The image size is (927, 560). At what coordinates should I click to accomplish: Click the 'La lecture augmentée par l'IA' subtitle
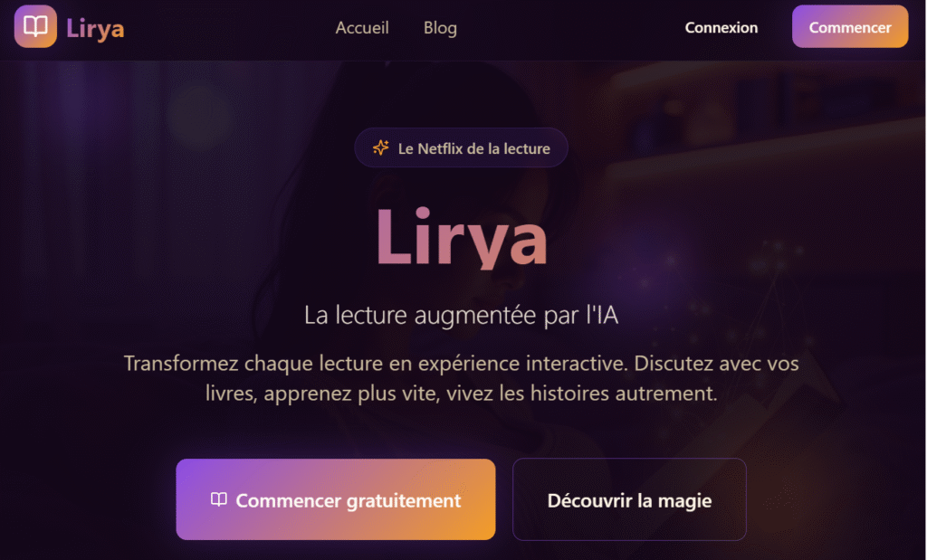click(x=461, y=315)
